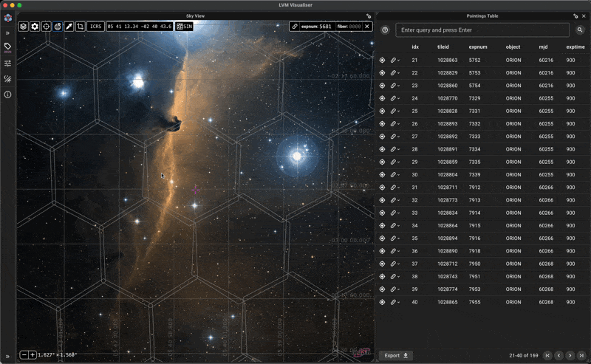The width and height of the screenshot is (591, 364).
Task: Open the layers stack tool in Sky View
Action: [24, 27]
